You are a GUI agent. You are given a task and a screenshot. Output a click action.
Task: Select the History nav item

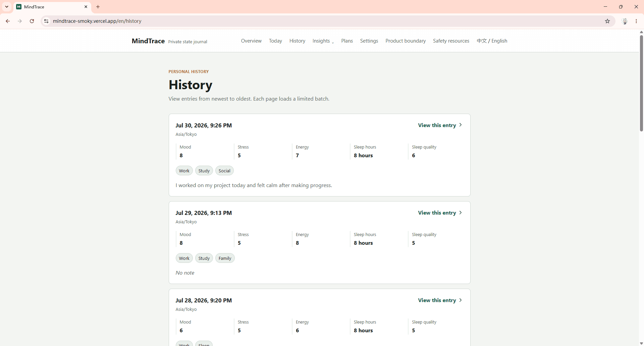coord(297,41)
